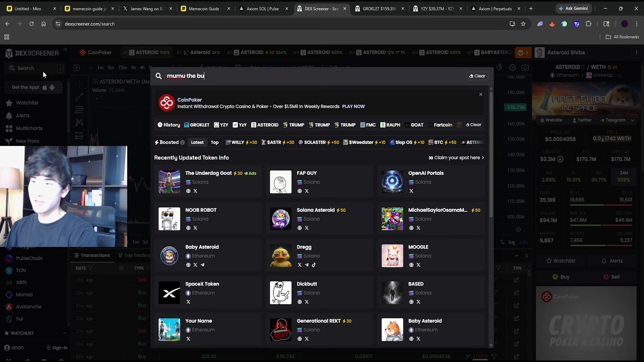Open website icon on MOOGLE card
Image resolution: width=644 pixels, height=362 pixels.
pyautogui.click(x=411, y=265)
